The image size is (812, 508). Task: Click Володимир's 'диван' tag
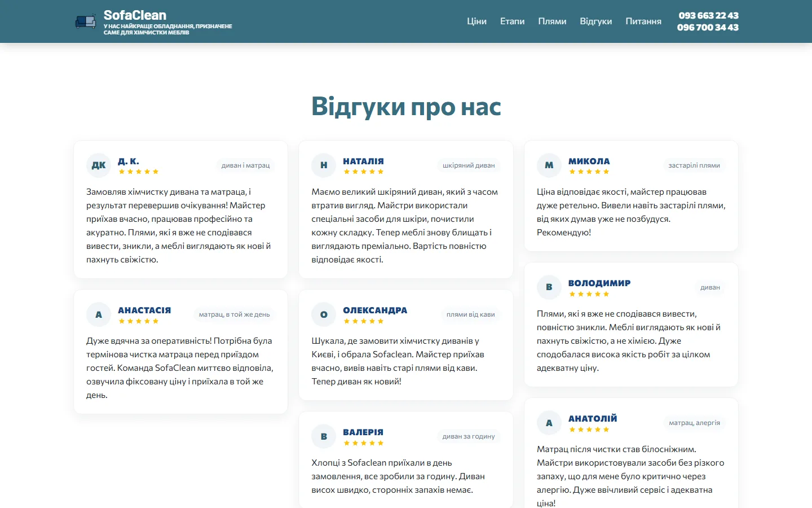[x=710, y=287]
